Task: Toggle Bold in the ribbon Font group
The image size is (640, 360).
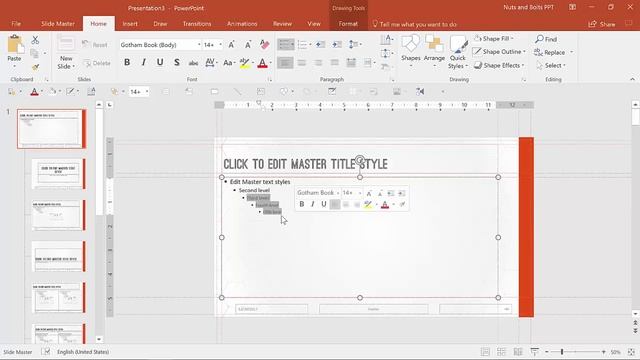Action: pyautogui.click(x=127, y=62)
